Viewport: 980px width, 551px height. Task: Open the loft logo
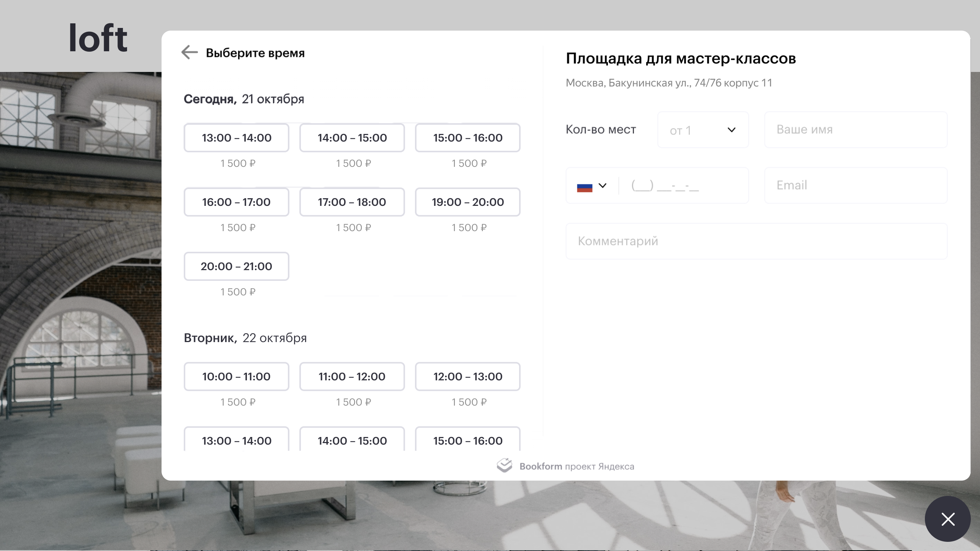[x=98, y=38]
